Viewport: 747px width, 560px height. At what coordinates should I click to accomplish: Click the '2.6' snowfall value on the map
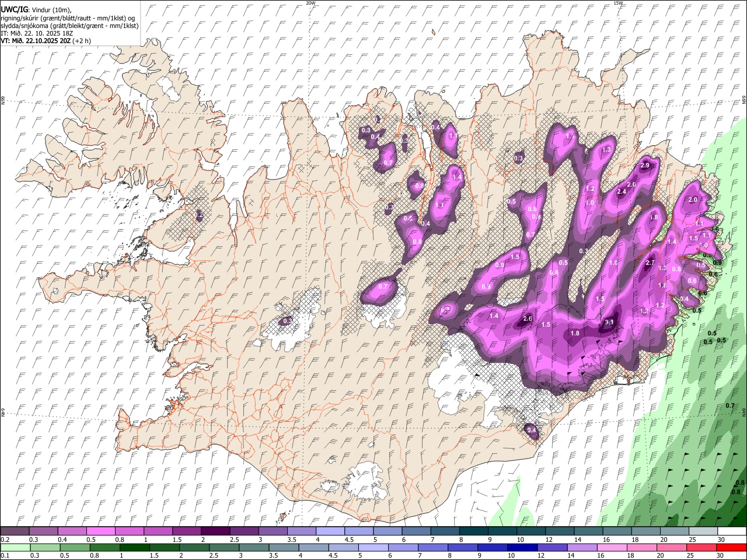[x=528, y=318]
